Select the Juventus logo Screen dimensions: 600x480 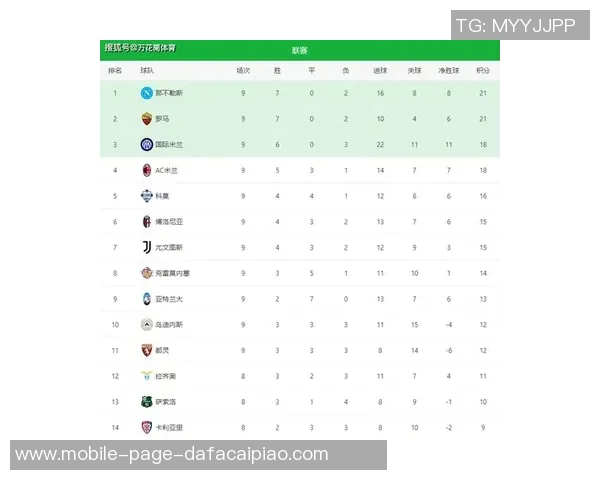[x=147, y=247]
